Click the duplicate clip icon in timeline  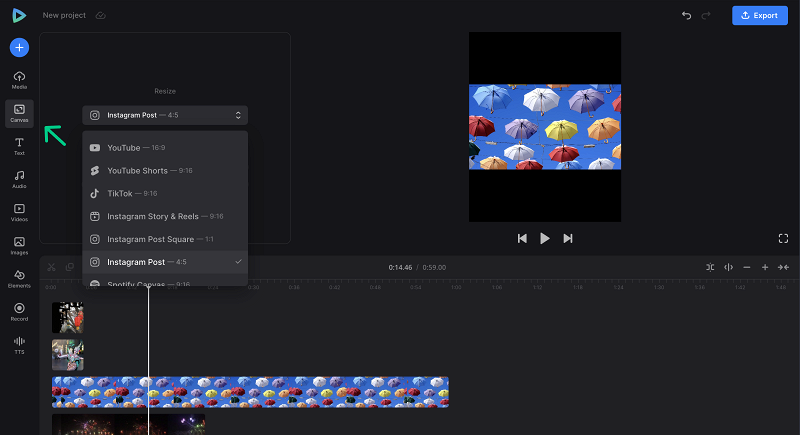[x=70, y=267]
